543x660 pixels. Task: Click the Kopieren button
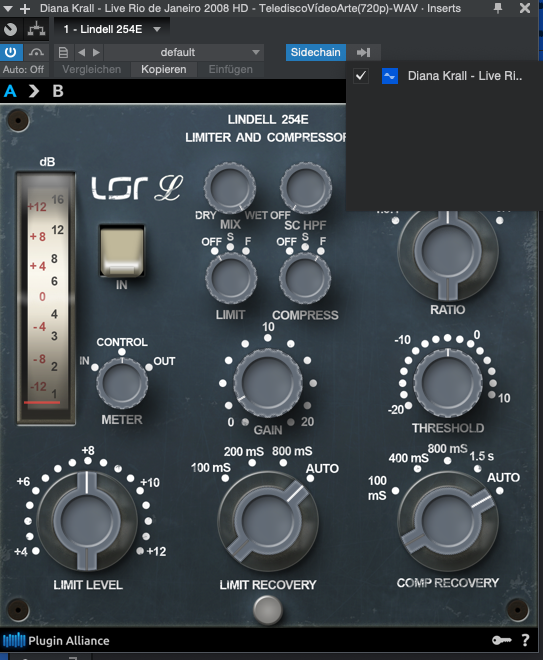pos(164,69)
